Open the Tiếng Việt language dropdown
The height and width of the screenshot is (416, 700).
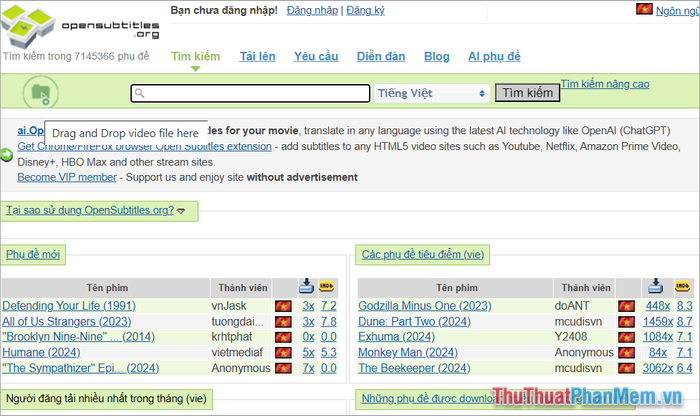[x=431, y=93]
